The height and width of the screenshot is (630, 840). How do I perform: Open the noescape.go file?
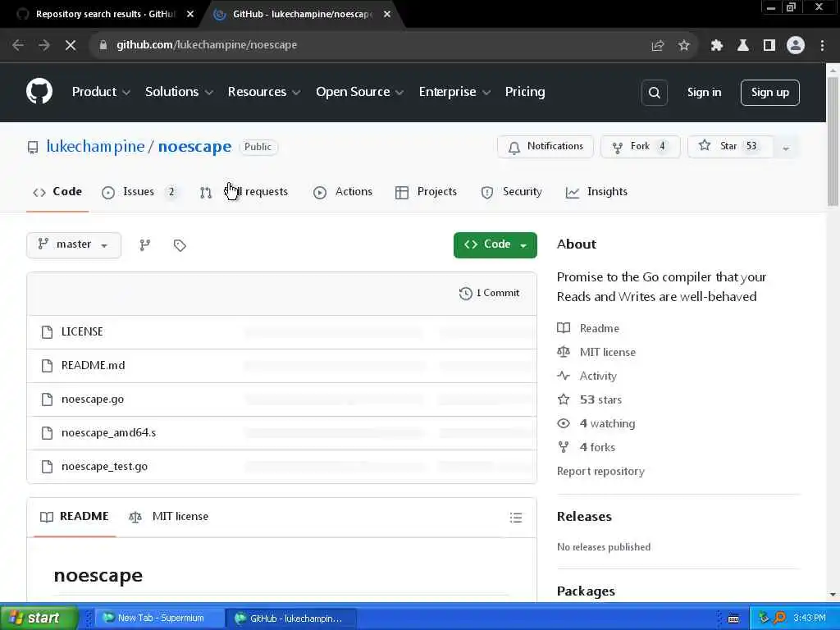pos(93,399)
